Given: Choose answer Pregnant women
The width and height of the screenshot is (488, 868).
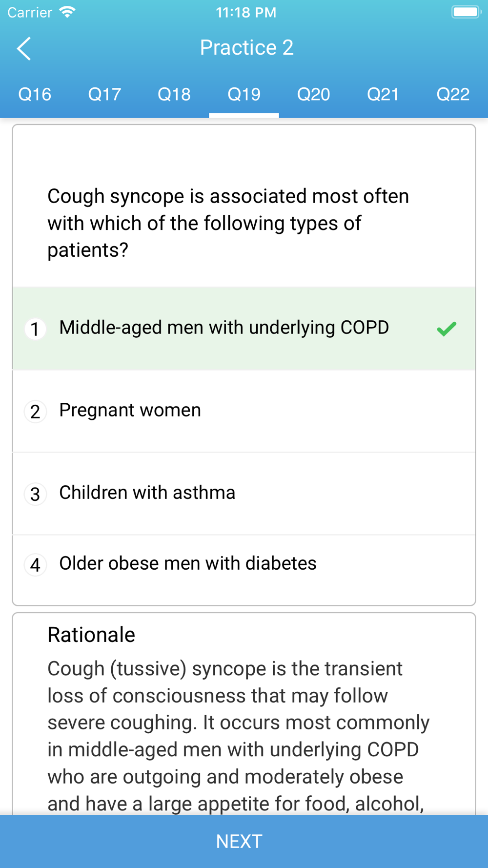Looking at the screenshot, I should tap(244, 411).
